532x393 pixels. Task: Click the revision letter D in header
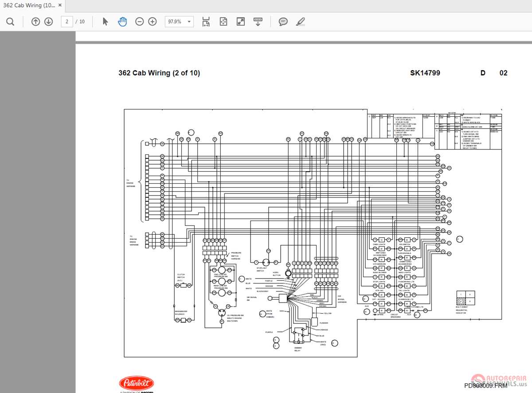pyautogui.click(x=483, y=73)
